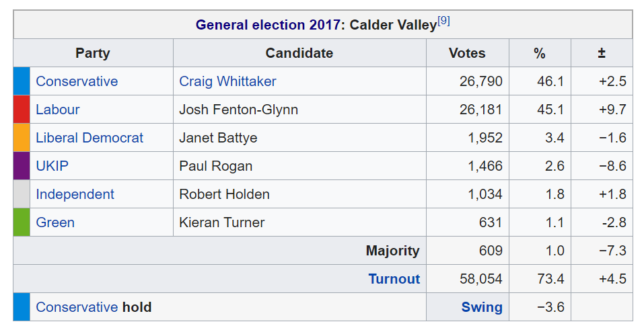This screenshot has width=644, height=330.
Task: Click the red Labour color swatch
Action: tap(22, 110)
